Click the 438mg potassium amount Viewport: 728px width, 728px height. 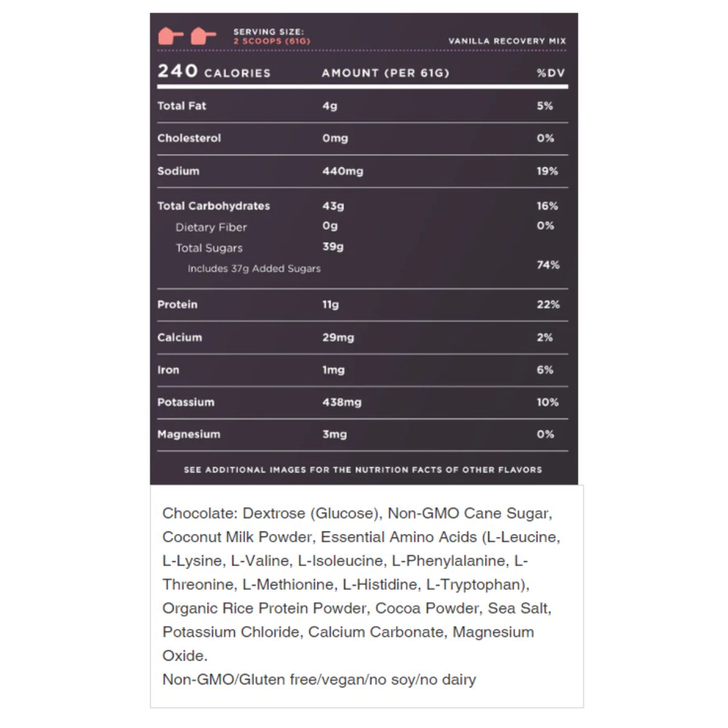[x=342, y=402]
